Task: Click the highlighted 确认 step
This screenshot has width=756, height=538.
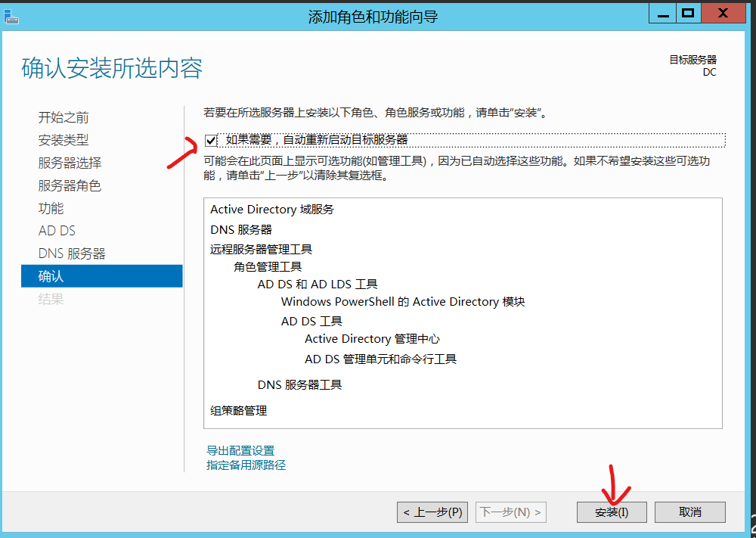Action: click(x=101, y=276)
